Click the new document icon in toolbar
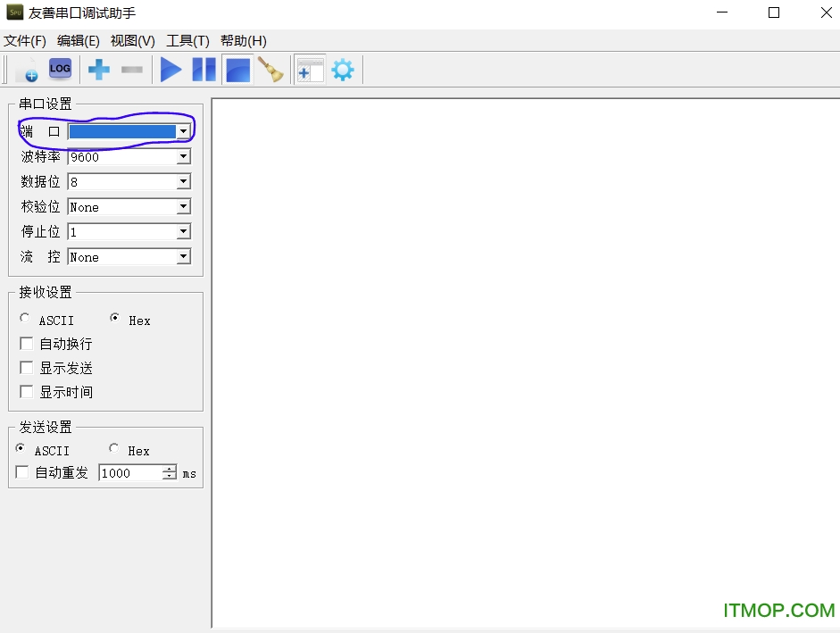The height and width of the screenshot is (633, 840). (x=27, y=70)
